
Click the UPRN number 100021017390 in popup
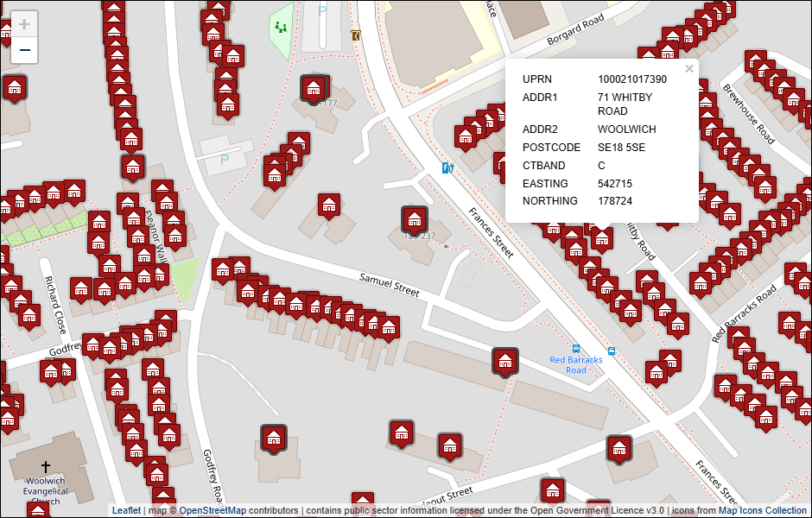point(632,79)
